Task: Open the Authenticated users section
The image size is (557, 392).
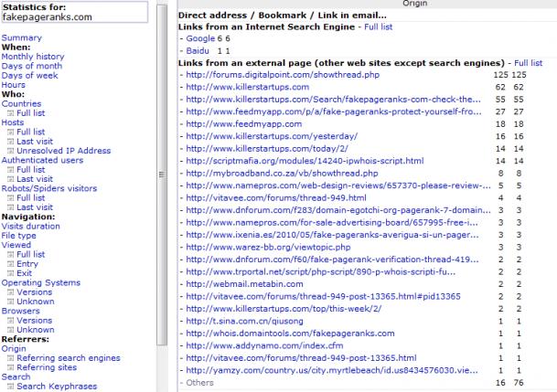Action: (x=42, y=160)
